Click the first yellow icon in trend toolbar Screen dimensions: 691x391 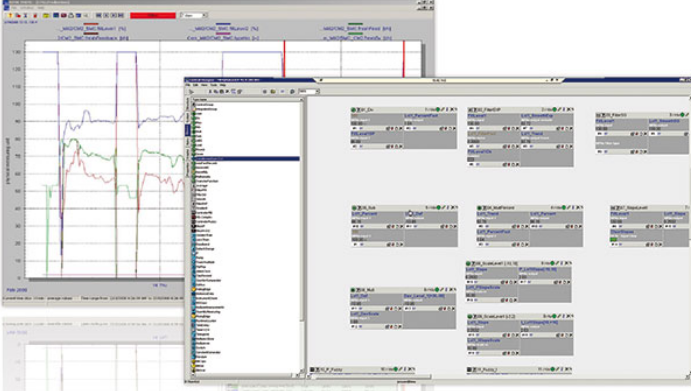click(x=10, y=15)
